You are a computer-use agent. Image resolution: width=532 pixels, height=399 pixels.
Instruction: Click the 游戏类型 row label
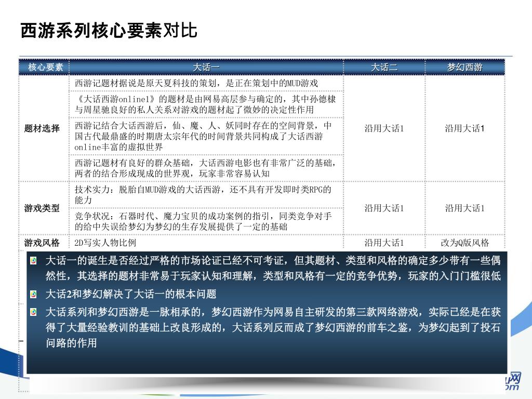point(42,208)
